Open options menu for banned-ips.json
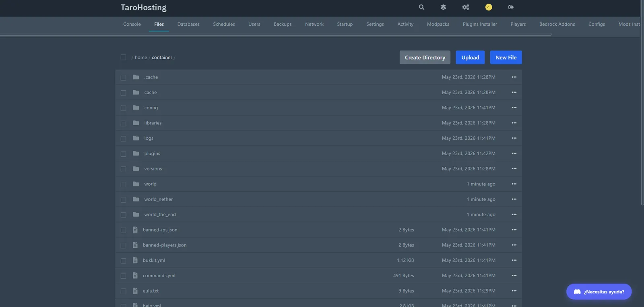This screenshot has height=307, width=644. [514, 230]
